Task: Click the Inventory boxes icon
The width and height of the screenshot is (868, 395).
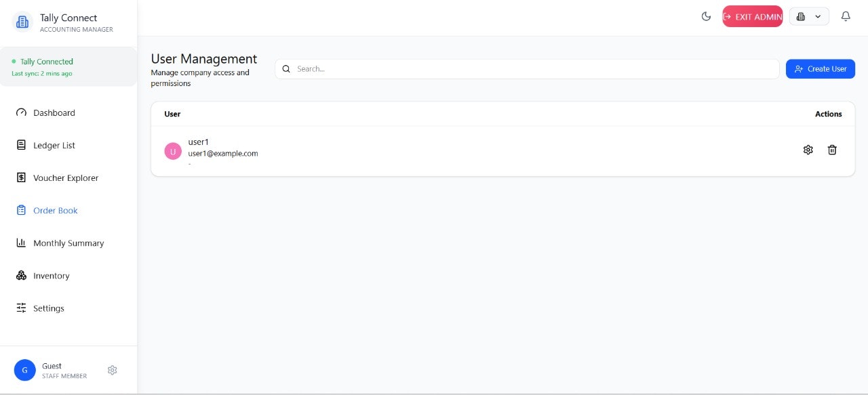Action: [x=21, y=276]
